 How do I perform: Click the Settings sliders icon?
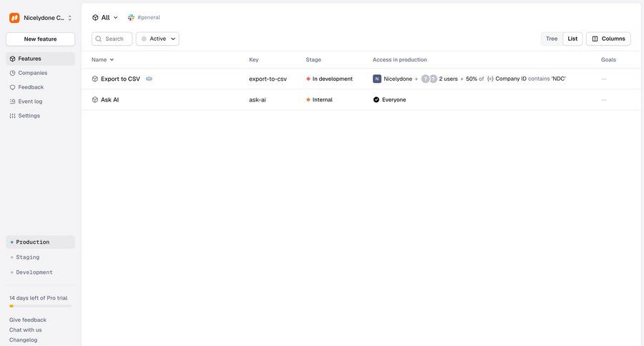[12, 116]
